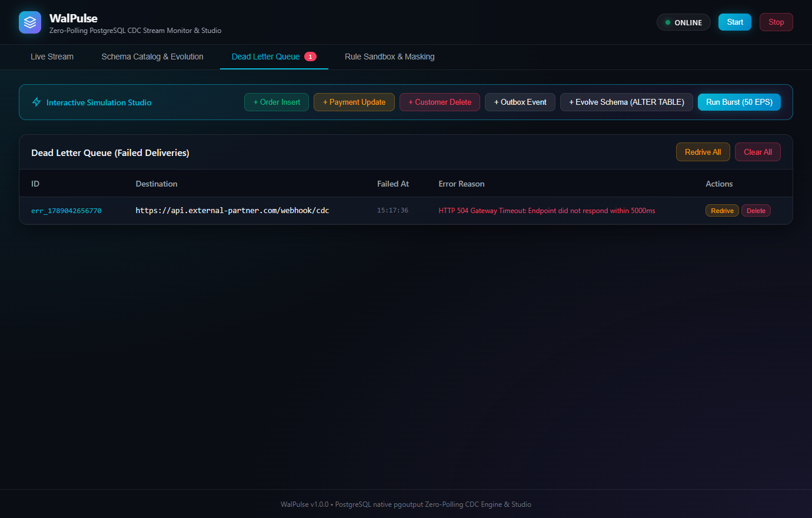
Task: Click the webhook destination URL
Action: pos(232,210)
